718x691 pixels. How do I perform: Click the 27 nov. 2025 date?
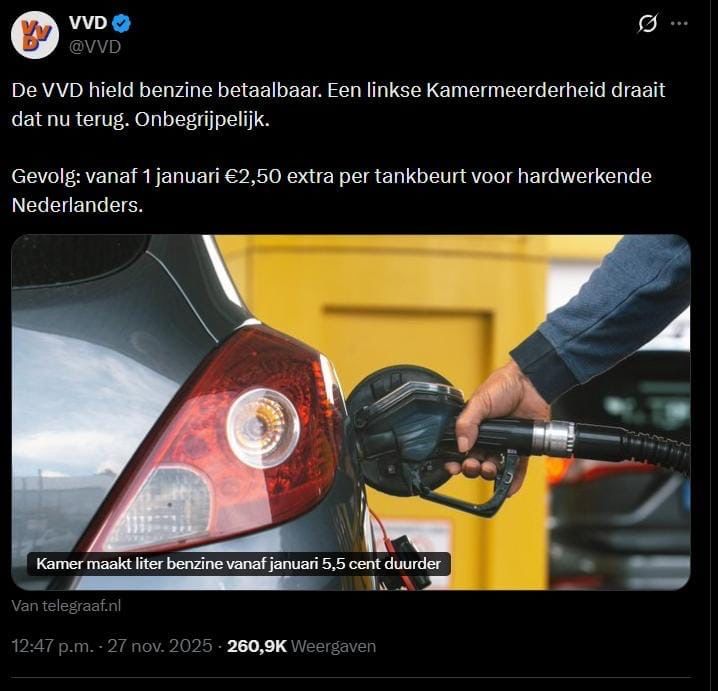(x=160, y=646)
